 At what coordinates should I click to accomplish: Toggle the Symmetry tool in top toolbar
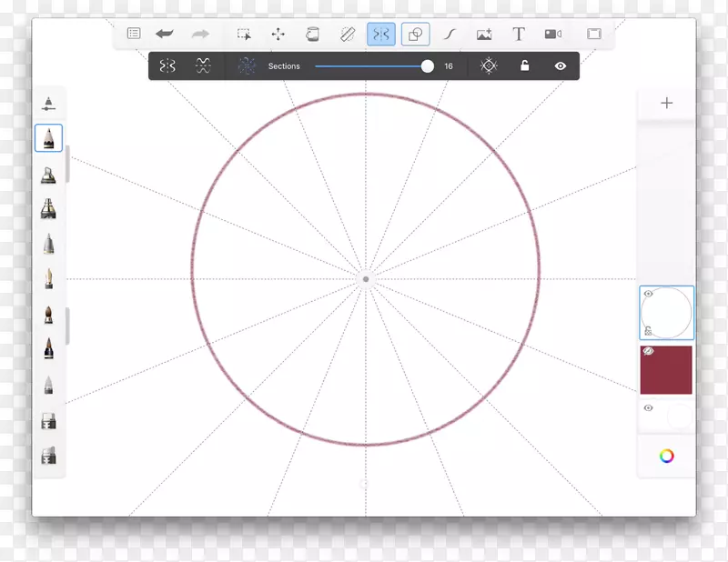click(381, 34)
